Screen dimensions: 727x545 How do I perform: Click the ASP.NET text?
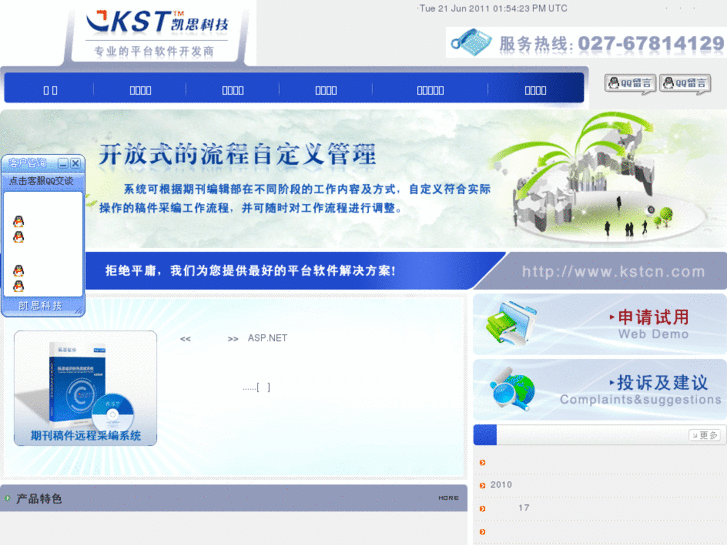coord(268,338)
